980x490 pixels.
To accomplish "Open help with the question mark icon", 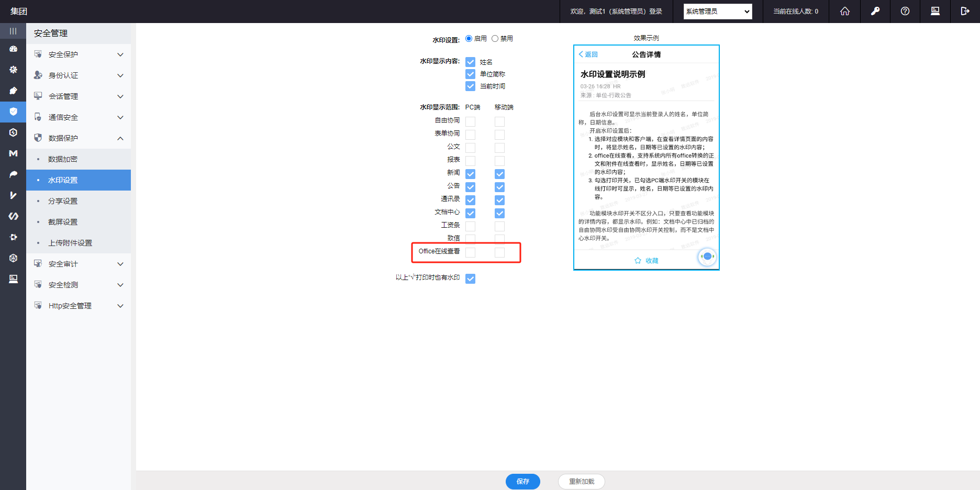I will click(x=905, y=11).
